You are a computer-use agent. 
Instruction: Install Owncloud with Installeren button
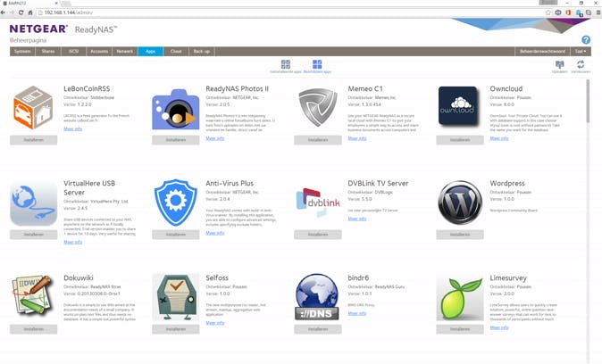click(460, 140)
